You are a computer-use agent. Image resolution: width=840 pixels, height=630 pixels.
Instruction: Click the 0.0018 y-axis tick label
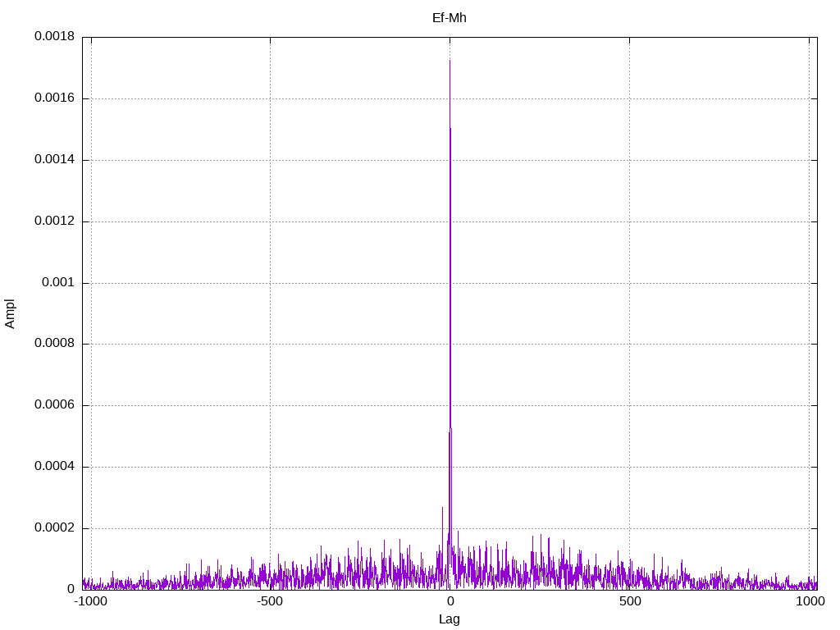(x=55, y=36)
